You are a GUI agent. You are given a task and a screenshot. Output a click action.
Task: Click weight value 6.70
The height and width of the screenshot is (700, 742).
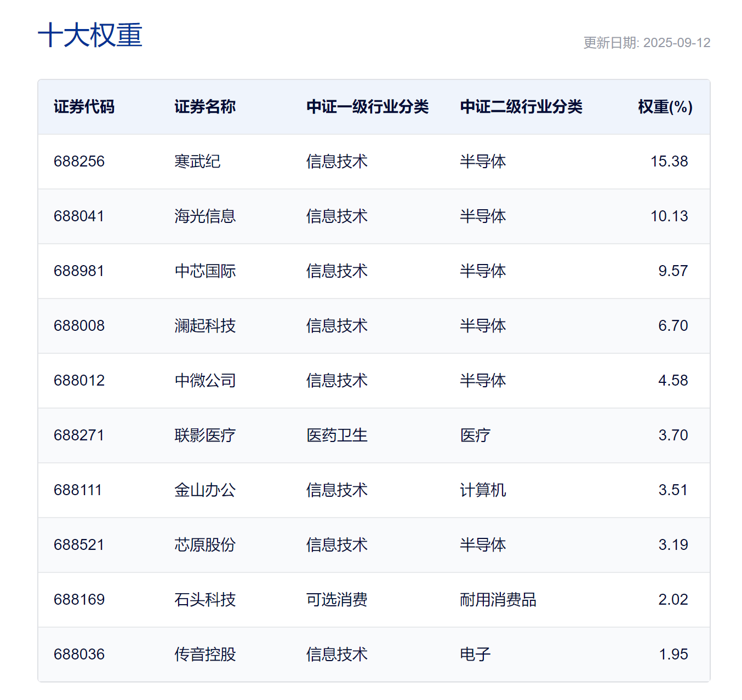[x=673, y=326]
